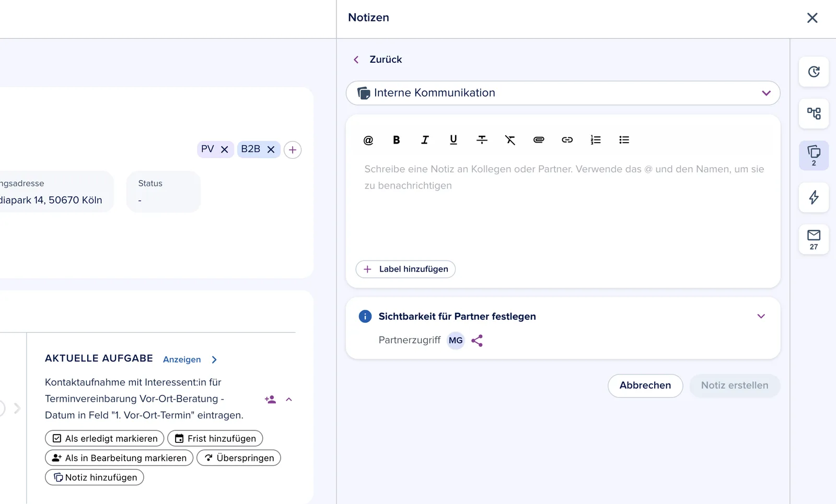Click the task description about Kontaktaufnahme
Viewport: 836px width, 504px height.
[144, 398]
